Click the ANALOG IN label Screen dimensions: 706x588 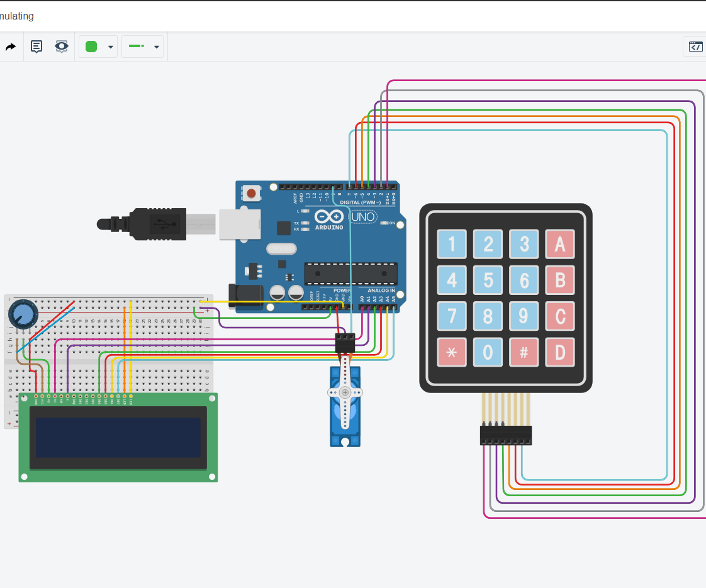[x=381, y=290]
